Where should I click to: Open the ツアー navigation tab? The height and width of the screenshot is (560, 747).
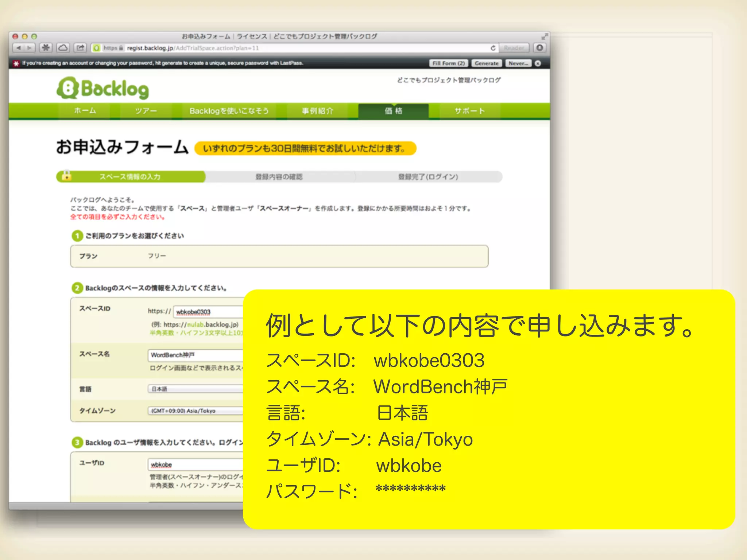146,111
